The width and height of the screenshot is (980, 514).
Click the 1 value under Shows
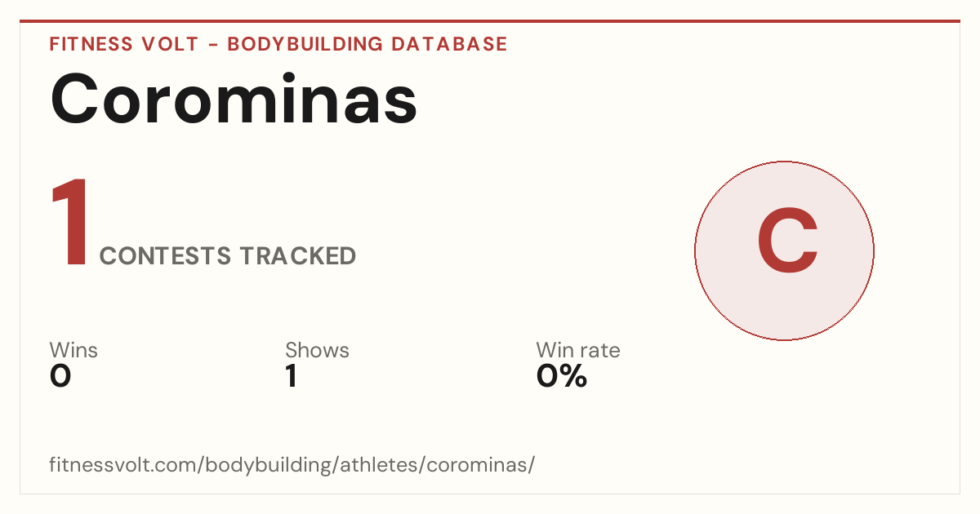coord(291,376)
